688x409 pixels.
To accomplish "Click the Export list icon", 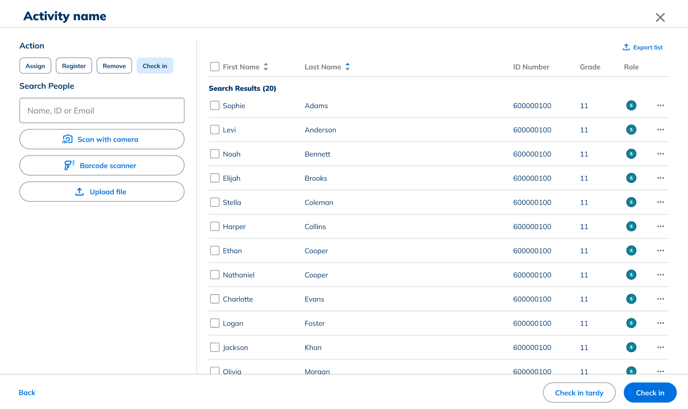I will 626,47.
